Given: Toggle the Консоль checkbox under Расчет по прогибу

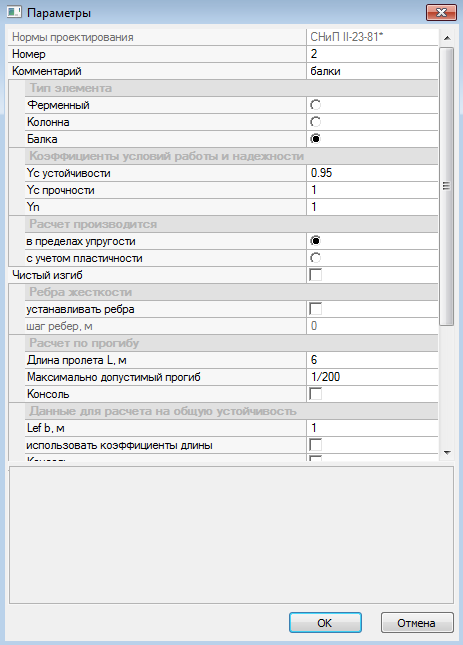Looking at the screenshot, I should coord(315,394).
